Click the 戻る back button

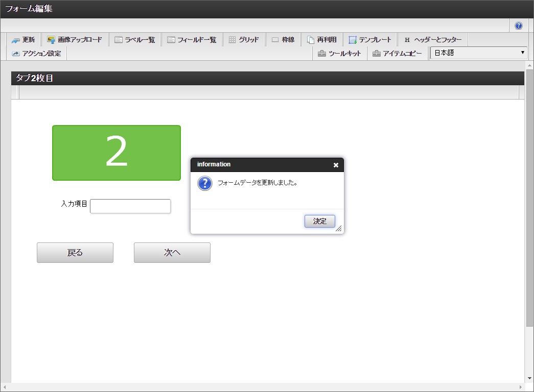point(75,253)
